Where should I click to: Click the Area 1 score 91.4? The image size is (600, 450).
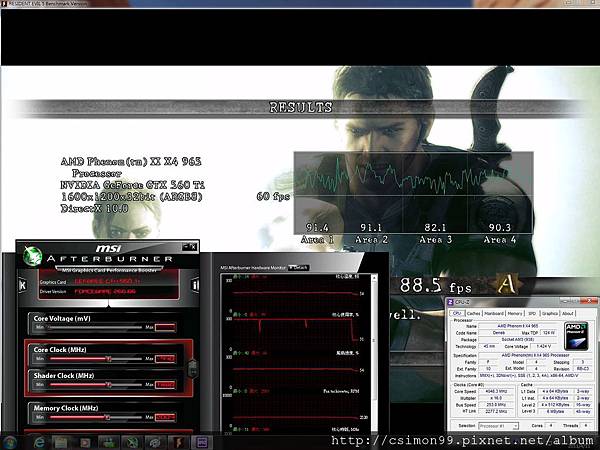point(317,228)
